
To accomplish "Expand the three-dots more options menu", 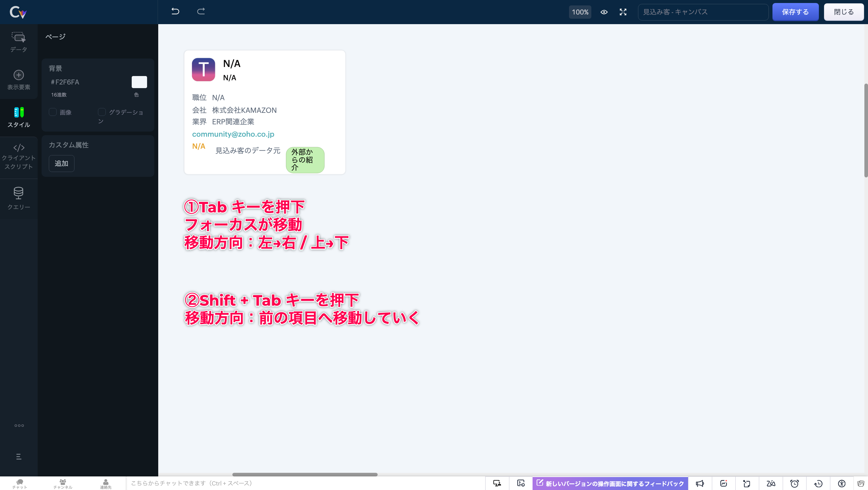I will tap(19, 425).
